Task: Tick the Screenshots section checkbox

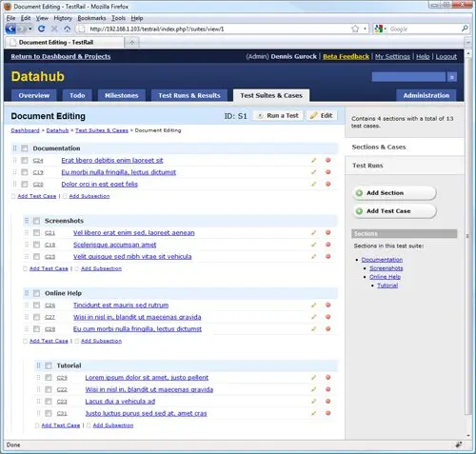Action: click(x=36, y=221)
